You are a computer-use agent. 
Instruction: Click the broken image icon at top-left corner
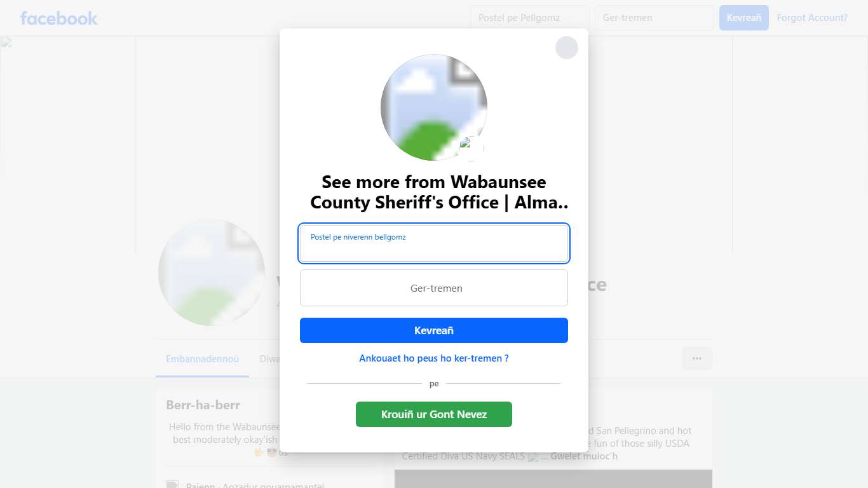[x=6, y=43]
